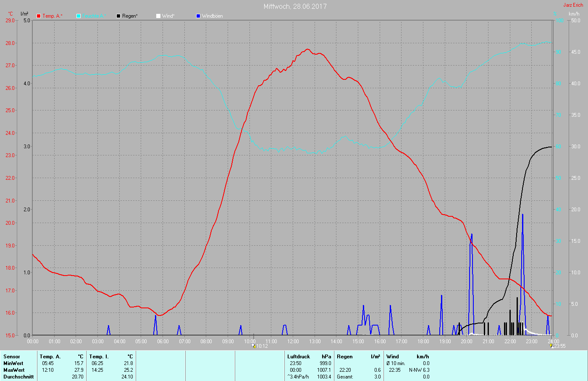Click the pressure value '999.0'
Viewport: 588px width, 381px height.
coord(325,363)
